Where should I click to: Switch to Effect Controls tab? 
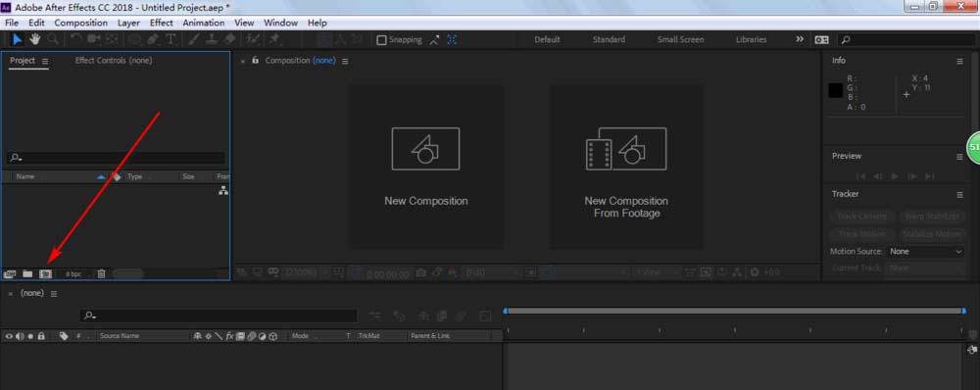[x=113, y=61]
